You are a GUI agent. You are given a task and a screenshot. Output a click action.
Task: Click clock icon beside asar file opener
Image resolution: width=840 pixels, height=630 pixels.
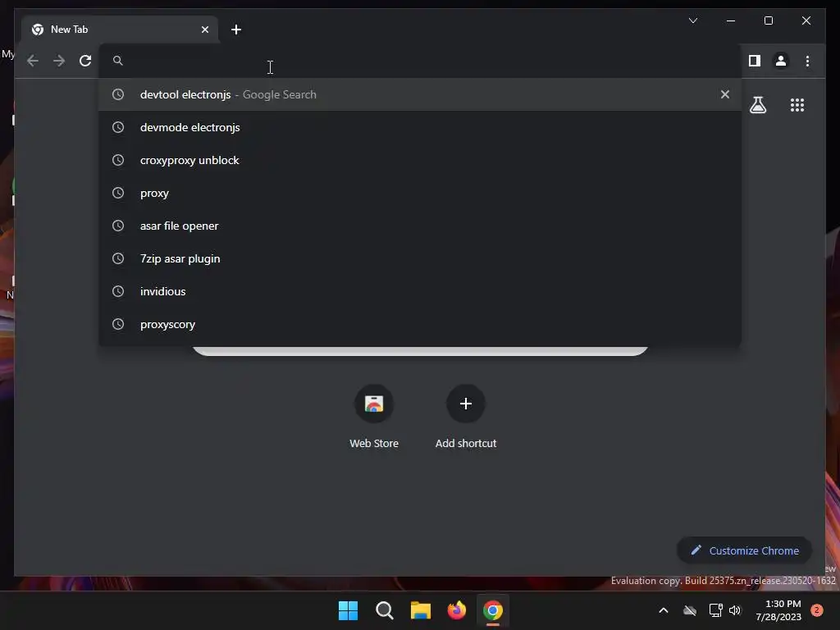(118, 226)
